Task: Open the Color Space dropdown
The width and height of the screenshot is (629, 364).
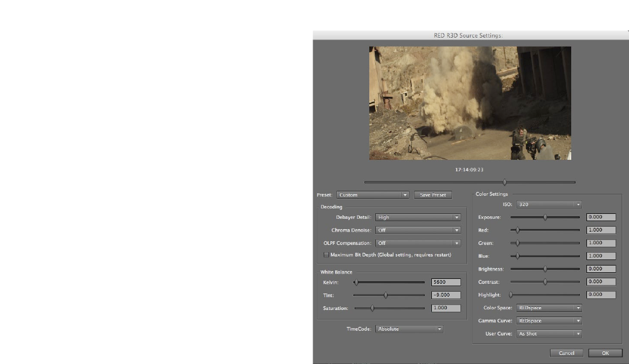Action: pyautogui.click(x=549, y=308)
